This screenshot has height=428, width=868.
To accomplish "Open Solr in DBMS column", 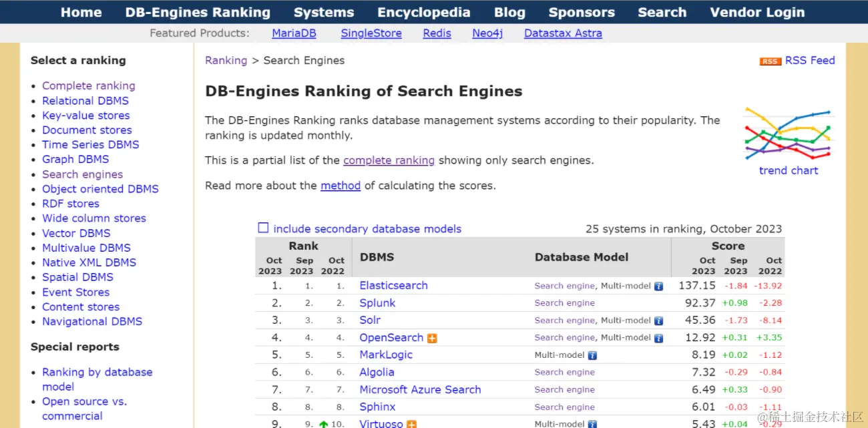I will coord(370,320).
